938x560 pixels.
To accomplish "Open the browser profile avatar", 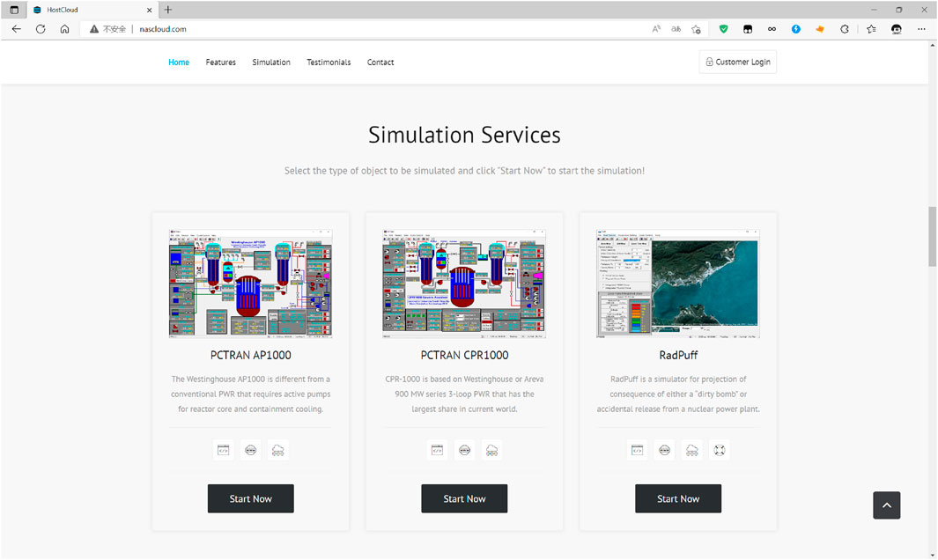I will [x=896, y=29].
